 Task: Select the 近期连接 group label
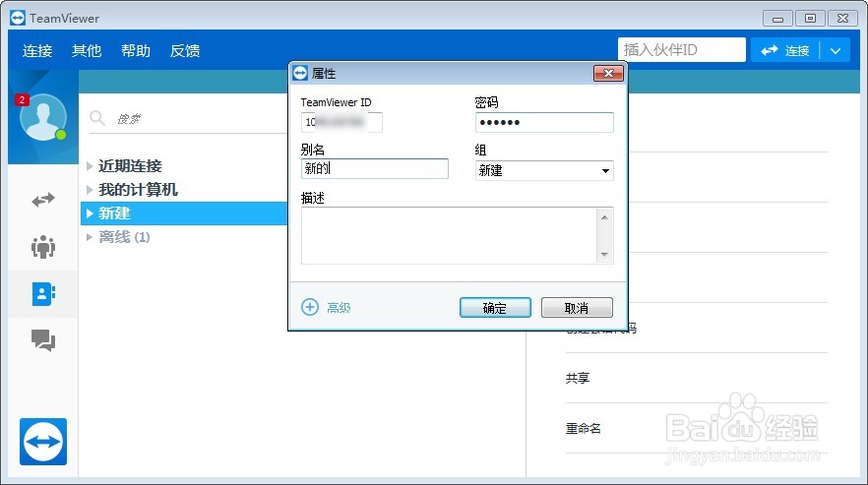(130, 165)
